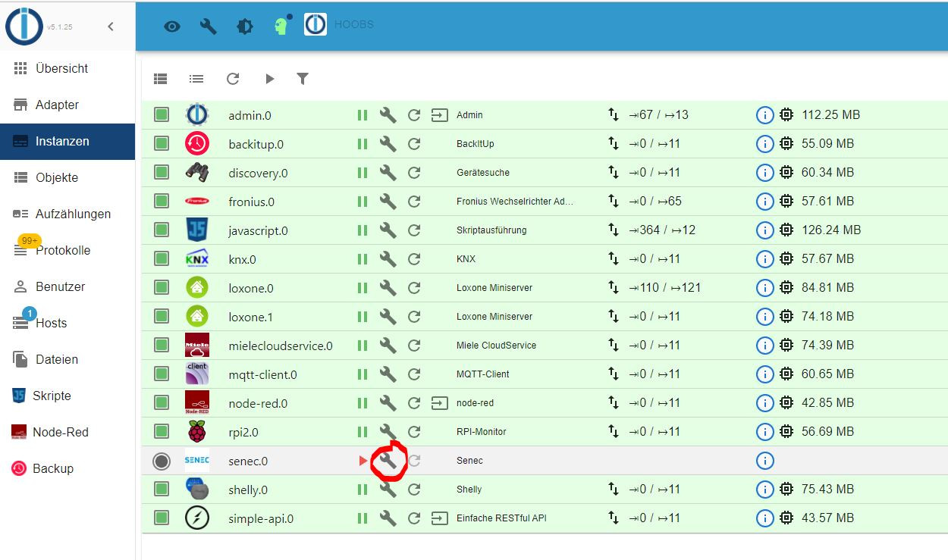Pause the loxone.1 instance
Image resolution: width=948 pixels, height=560 pixels.
[x=363, y=317]
